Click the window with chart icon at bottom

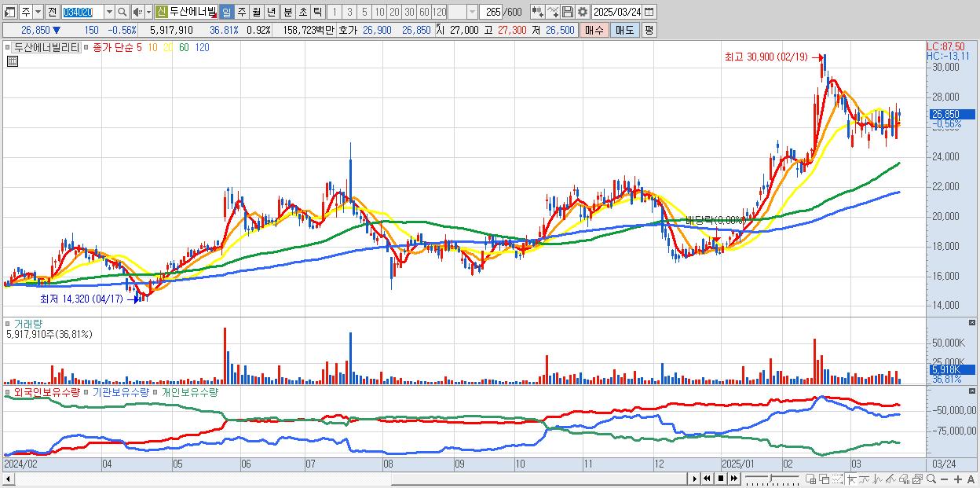916,479
